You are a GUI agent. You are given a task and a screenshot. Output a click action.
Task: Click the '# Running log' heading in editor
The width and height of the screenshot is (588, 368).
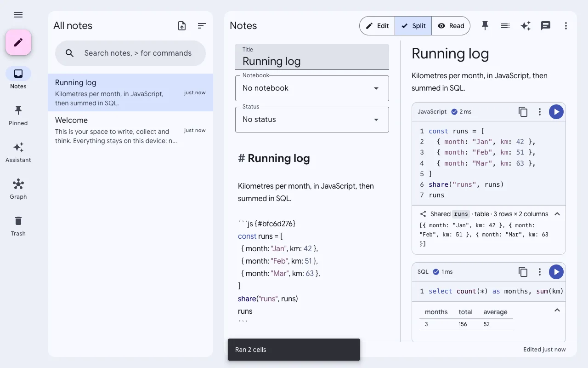[x=274, y=158]
